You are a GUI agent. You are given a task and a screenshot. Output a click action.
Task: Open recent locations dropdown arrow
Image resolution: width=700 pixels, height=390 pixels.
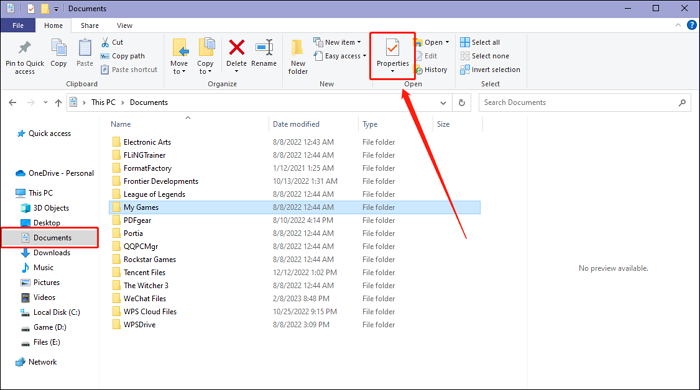[46, 103]
